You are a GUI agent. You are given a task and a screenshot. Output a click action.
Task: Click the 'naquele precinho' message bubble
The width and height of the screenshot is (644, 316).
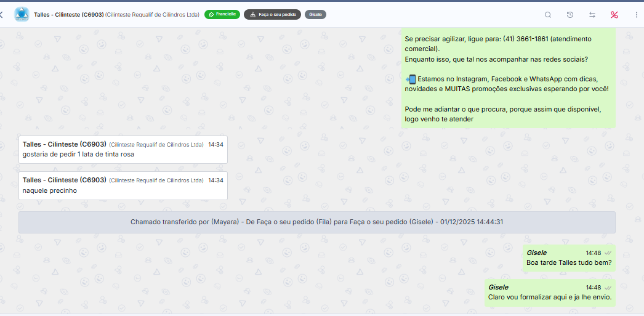click(x=50, y=190)
